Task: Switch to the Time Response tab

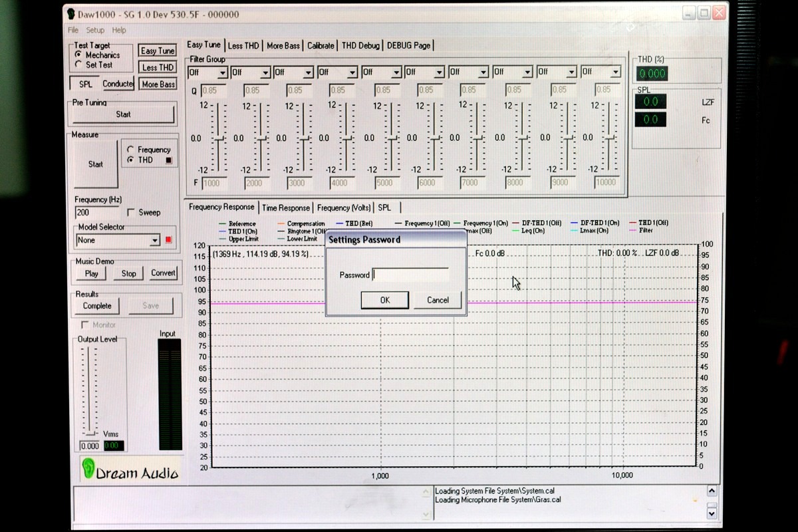Action: point(286,207)
